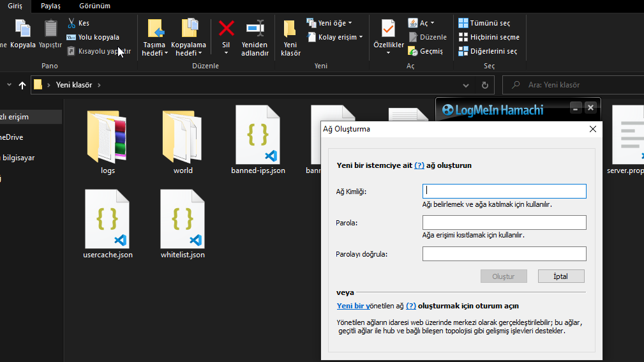Select the whitelist.json file
The width and height of the screenshot is (644, 362).
[183, 224]
